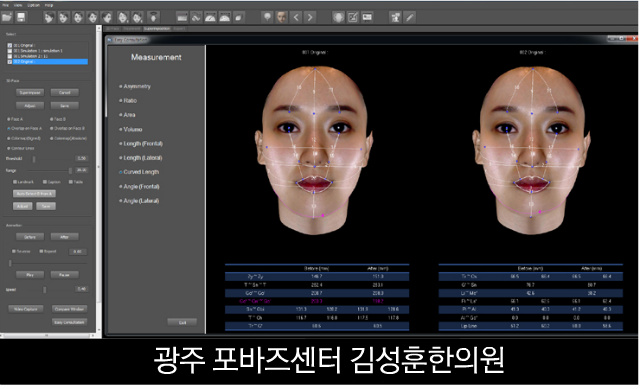This screenshot has height=389, width=640.
Task: Click the pin marker toolbar icon
Action: (267, 17)
